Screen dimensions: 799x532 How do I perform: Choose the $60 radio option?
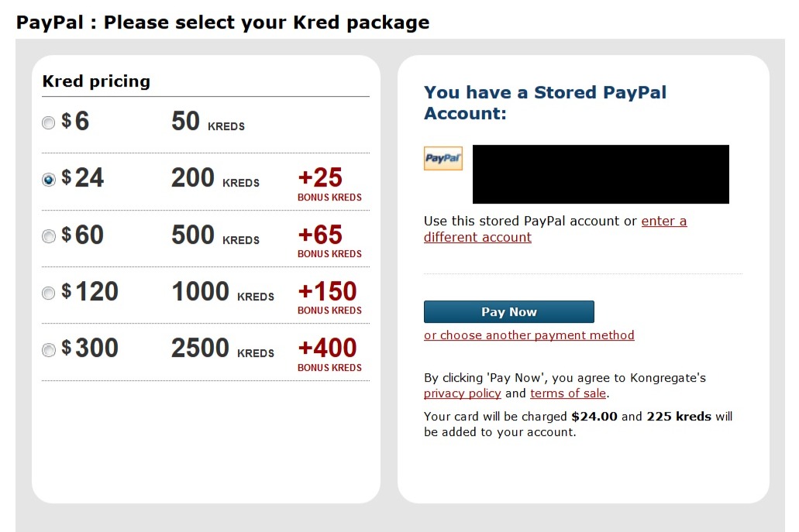[48, 236]
